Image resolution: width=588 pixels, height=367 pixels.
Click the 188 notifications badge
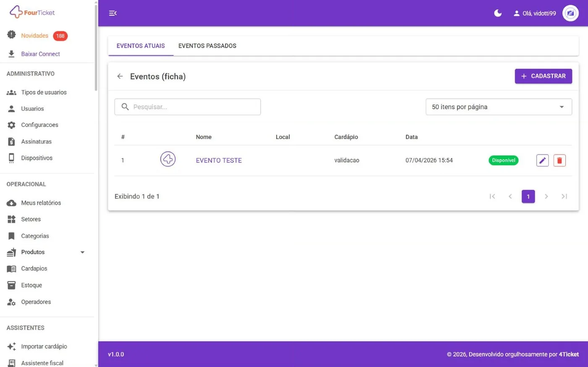pos(60,36)
